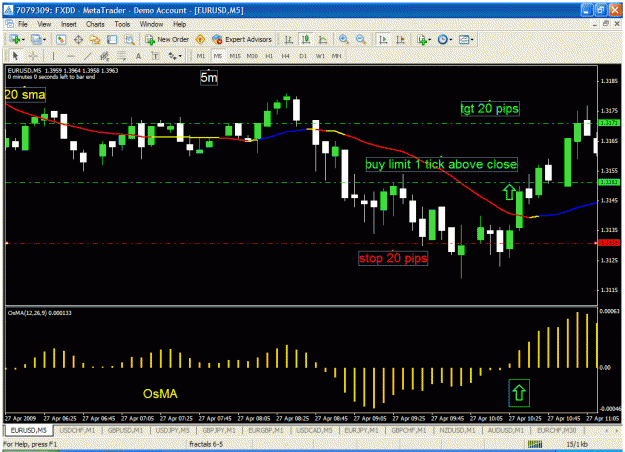Toggle the Terminal panel icon
This screenshot has width=625, height=452.
coord(112,39)
